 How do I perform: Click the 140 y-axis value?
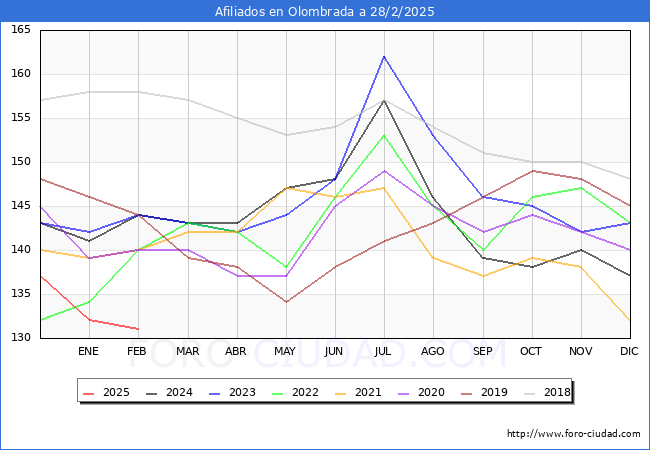(21, 249)
